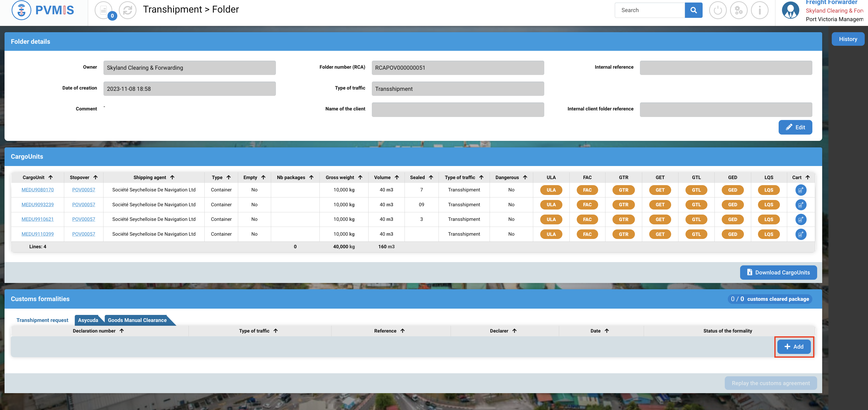
Task: Open cargo unit MEDU9093239 link
Action: click(x=38, y=205)
